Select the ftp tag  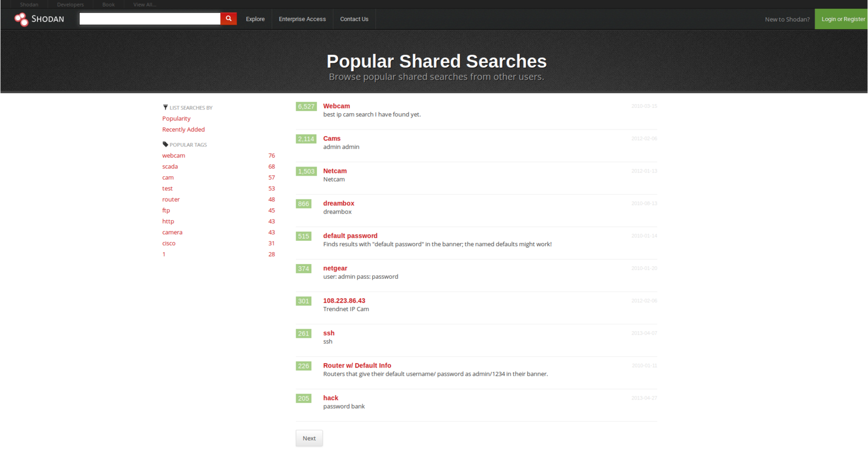[x=166, y=210]
